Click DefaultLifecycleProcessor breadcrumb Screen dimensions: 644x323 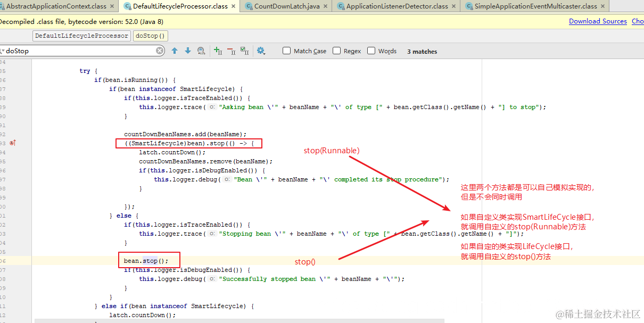[x=81, y=36]
